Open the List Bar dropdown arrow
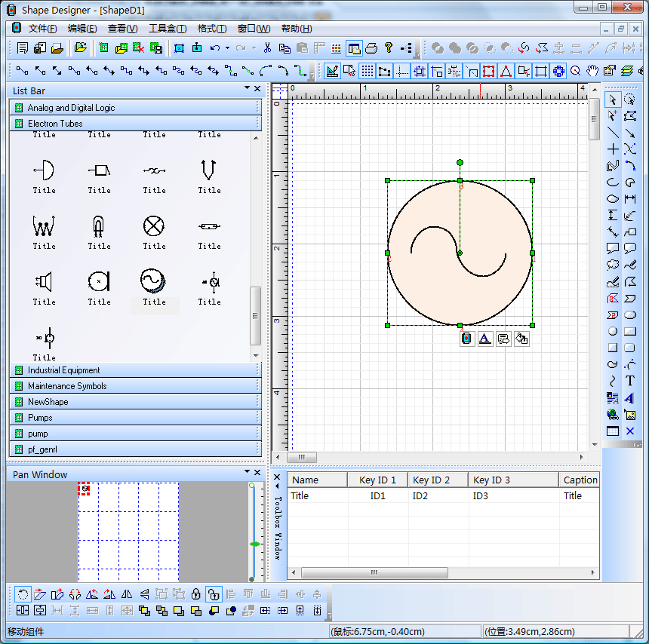Screen dimensions: 649x644 tap(247, 89)
